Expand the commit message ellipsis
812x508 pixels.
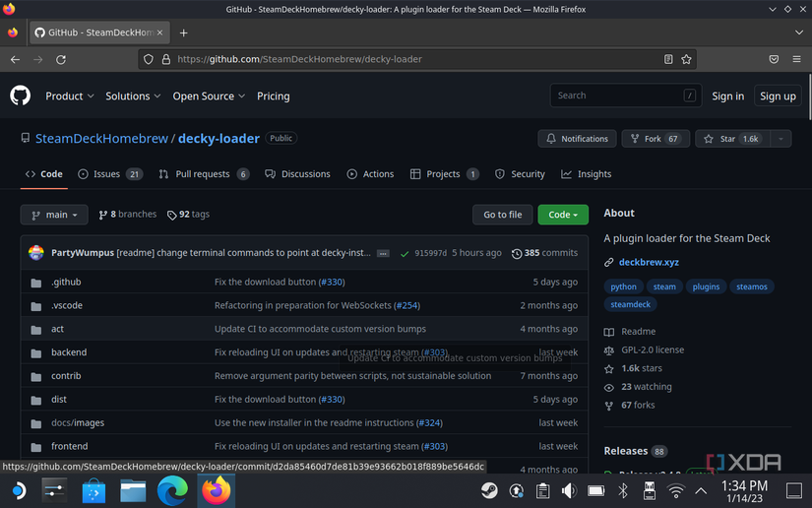tap(383, 254)
